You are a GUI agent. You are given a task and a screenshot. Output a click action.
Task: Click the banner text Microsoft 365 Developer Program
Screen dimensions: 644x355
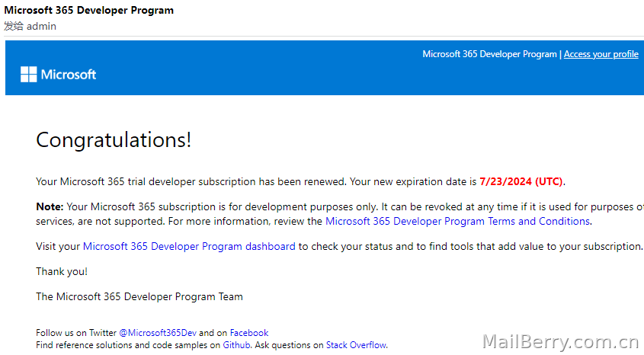(489, 54)
